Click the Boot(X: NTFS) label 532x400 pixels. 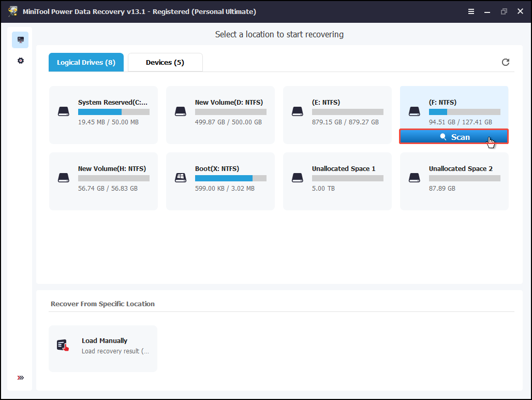pos(217,168)
